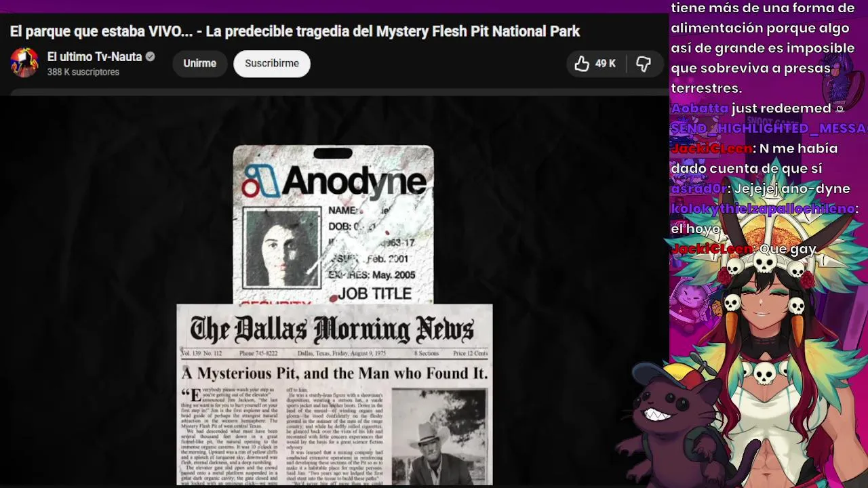Join channel with the Unirme button
The image size is (868, 488).
coord(199,64)
